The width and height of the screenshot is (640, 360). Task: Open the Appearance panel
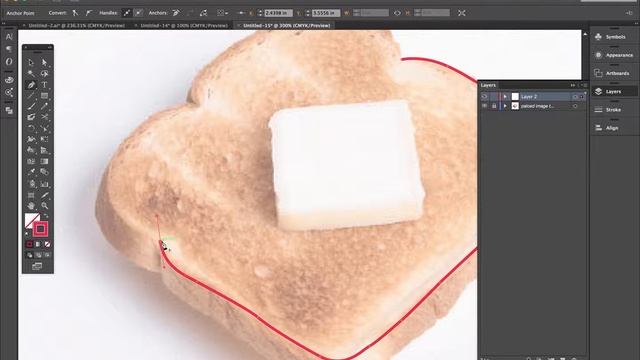(613, 55)
